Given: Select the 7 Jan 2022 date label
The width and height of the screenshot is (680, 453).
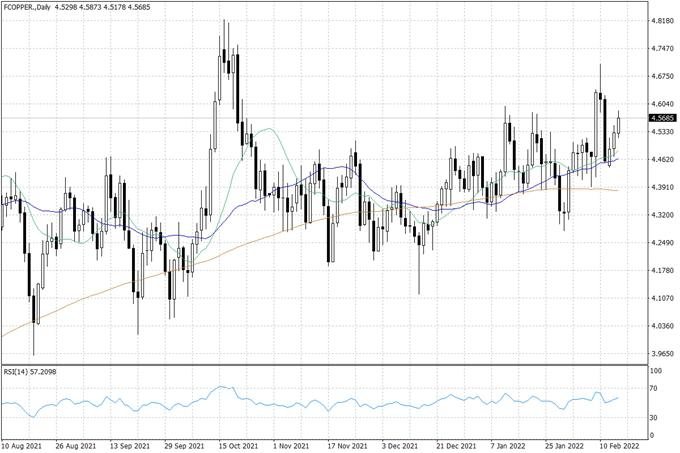Looking at the screenshot, I should (509, 445).
